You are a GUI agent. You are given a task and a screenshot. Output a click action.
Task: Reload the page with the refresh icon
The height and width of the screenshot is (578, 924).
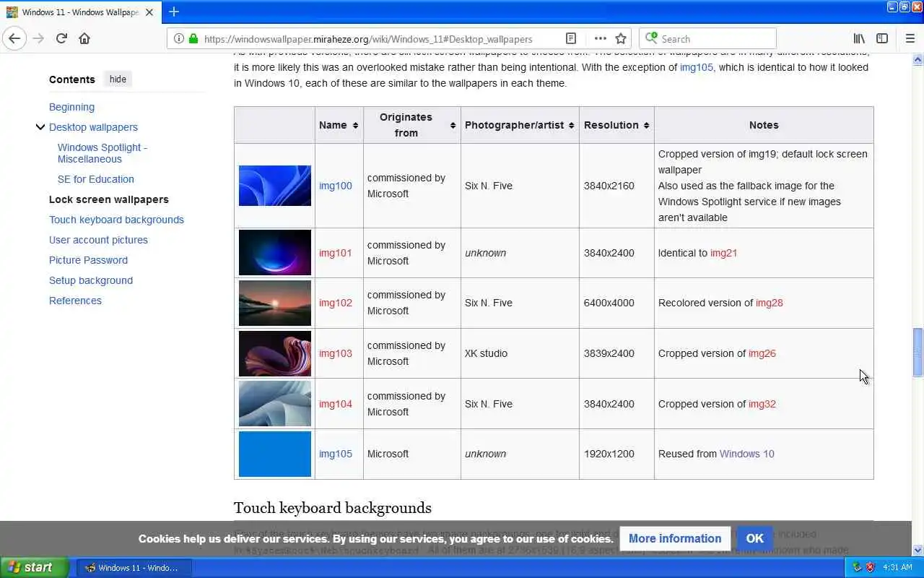pyautogui.click(x=61, y=38)
